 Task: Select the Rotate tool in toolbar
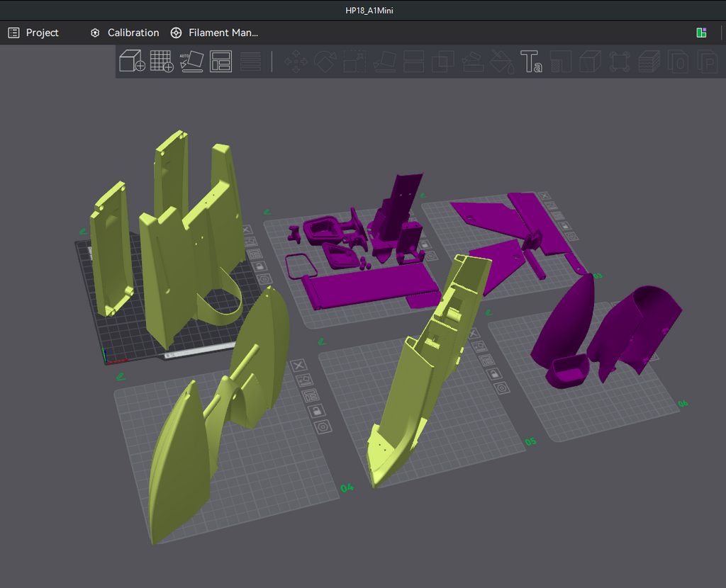[325, 62]
